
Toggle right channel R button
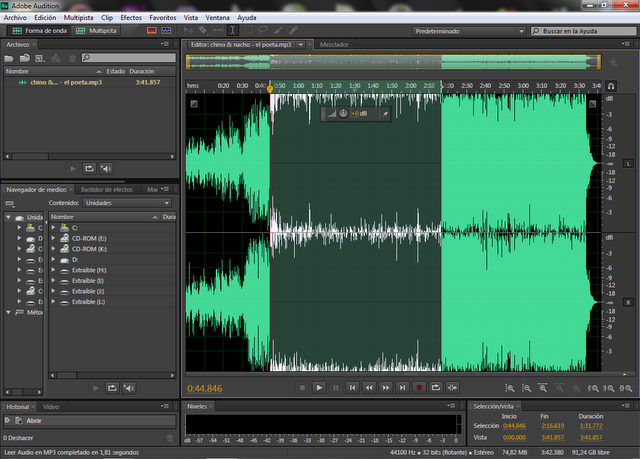click(x=628, y=302)
